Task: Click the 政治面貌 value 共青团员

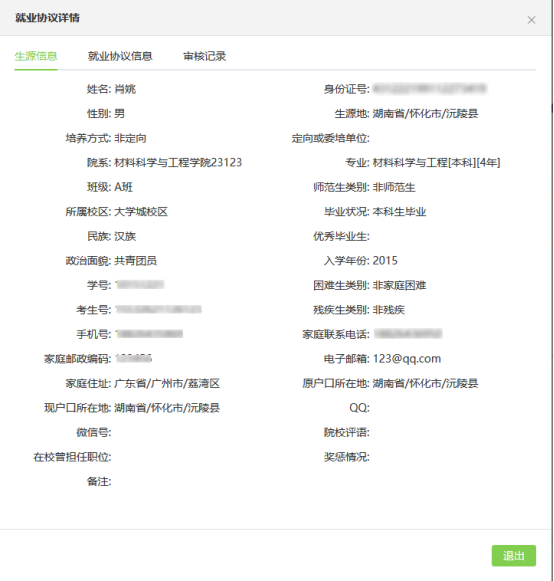Action: coord(136,261)
